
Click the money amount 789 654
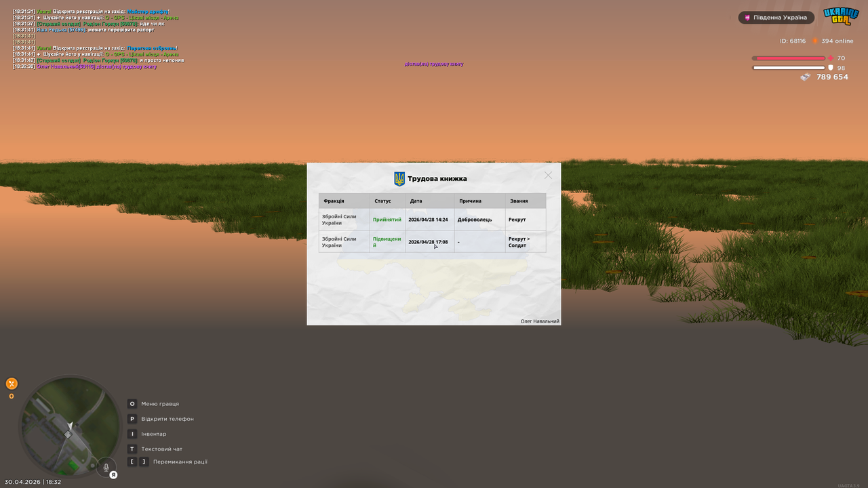click(832, 77)
